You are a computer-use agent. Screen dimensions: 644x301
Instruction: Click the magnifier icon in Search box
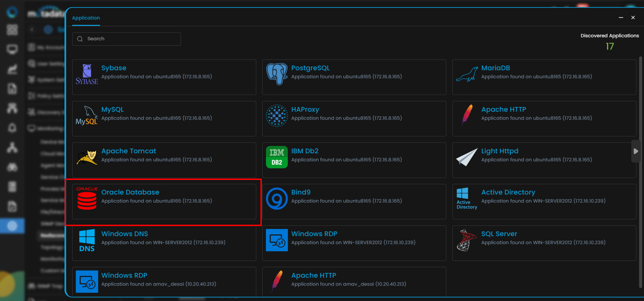coord(80,39)
